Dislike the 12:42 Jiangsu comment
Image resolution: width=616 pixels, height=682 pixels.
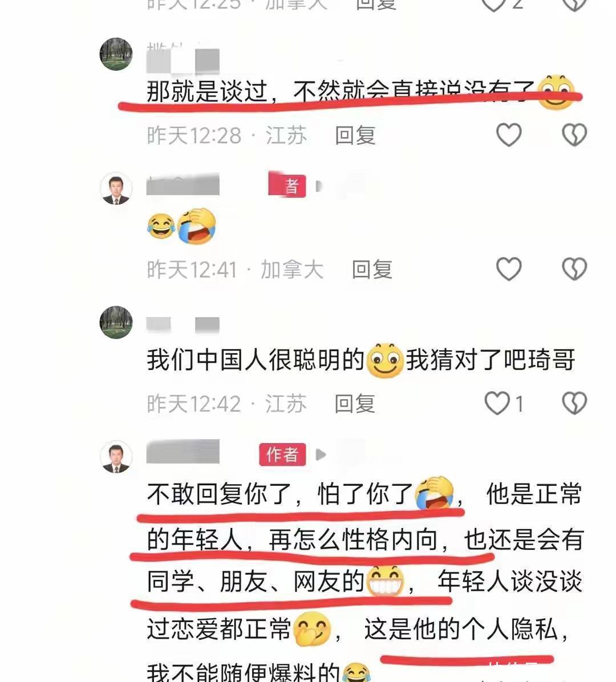pos(574,403)
